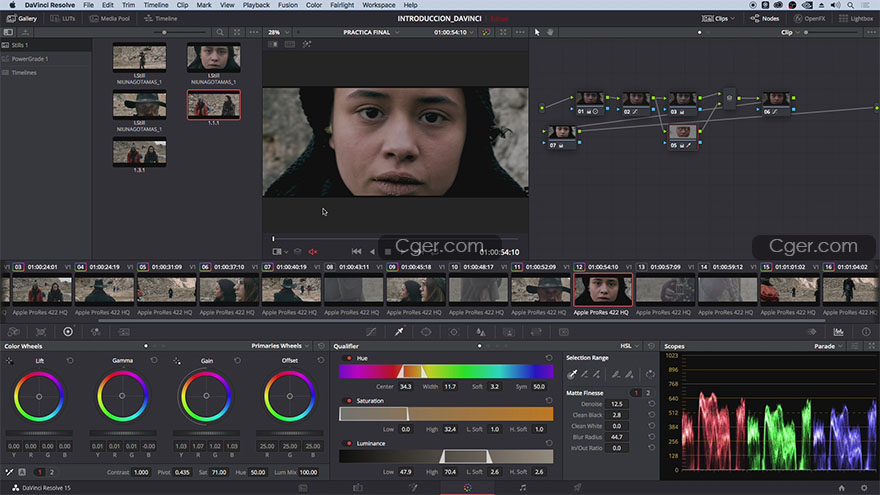880x495 pixels.
Task: Open the Tracker palette
Action: 453,332
